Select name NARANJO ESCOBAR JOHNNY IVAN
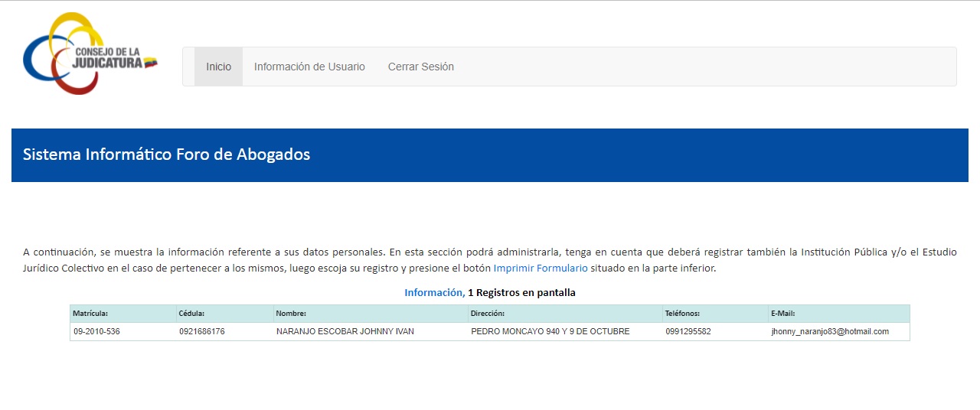The image size is (980, 410). [x=345, y=332]
